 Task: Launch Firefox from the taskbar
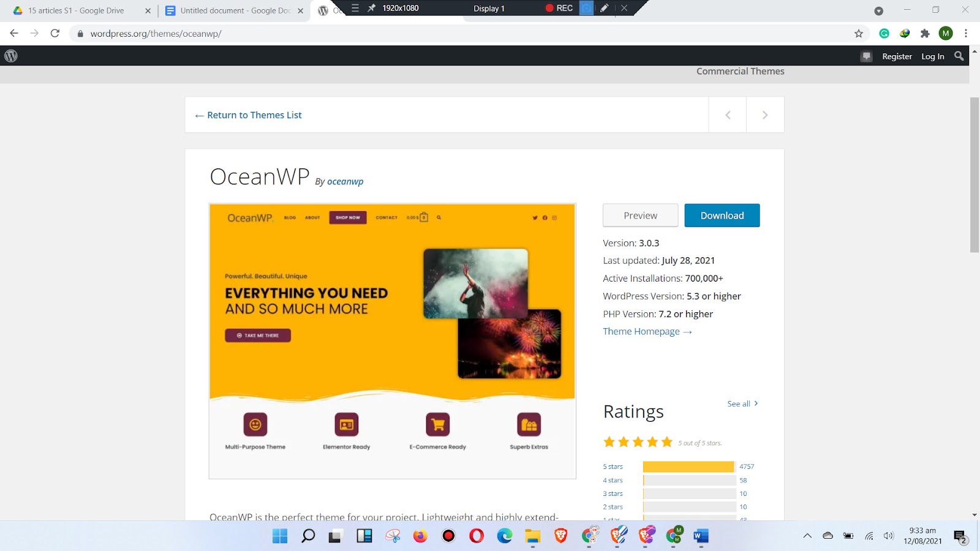pyautogui.click(x=420, y=536)
